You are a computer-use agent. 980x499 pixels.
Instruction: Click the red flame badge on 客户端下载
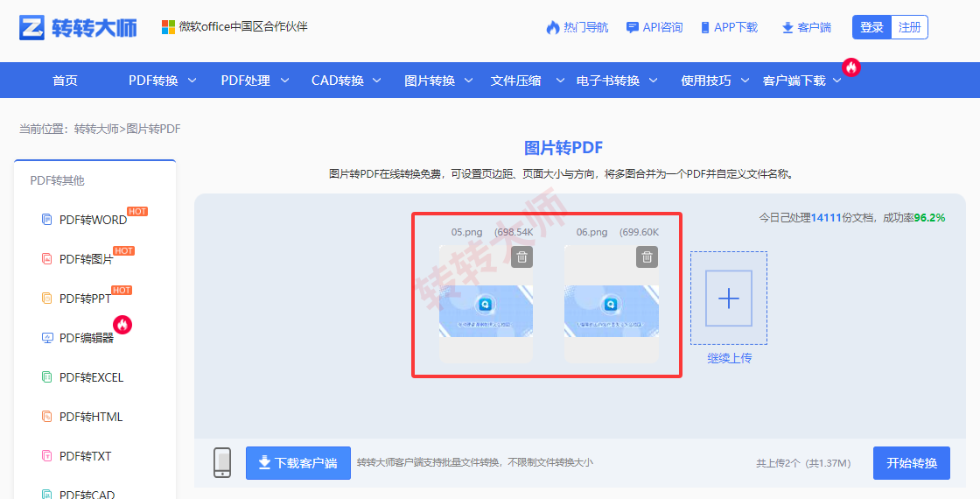[x=851, y=67]
